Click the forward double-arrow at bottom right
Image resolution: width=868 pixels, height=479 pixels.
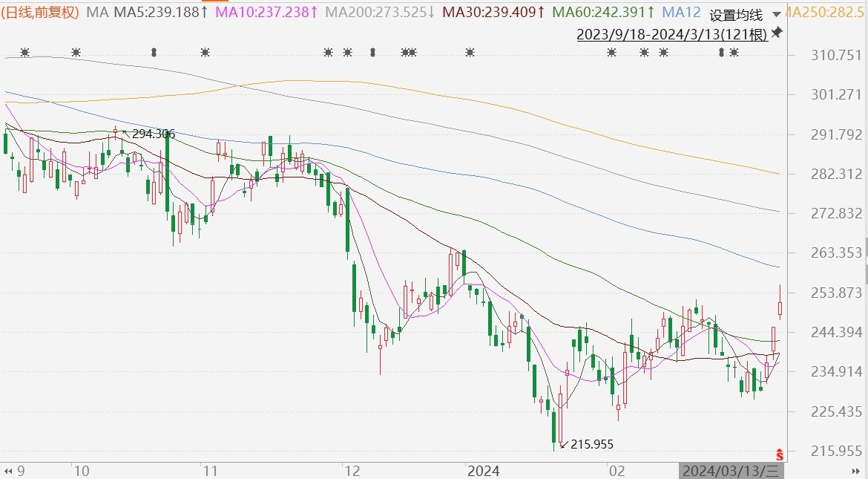[856, 472]
